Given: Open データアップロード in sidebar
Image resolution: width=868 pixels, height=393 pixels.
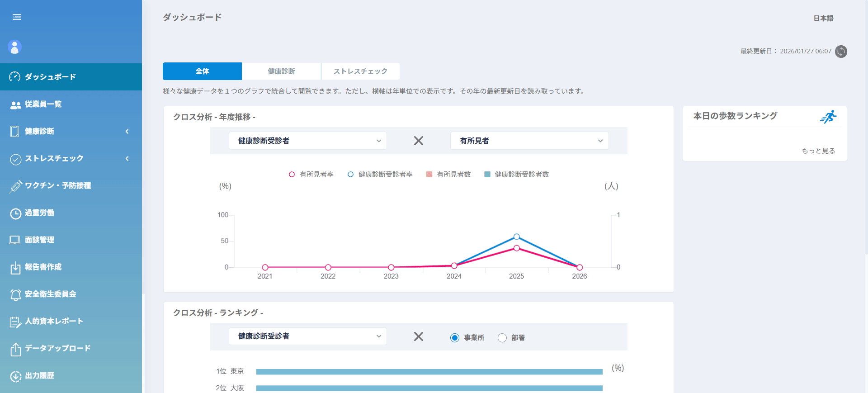Looking at the screenshot, I should pos(57,348).
